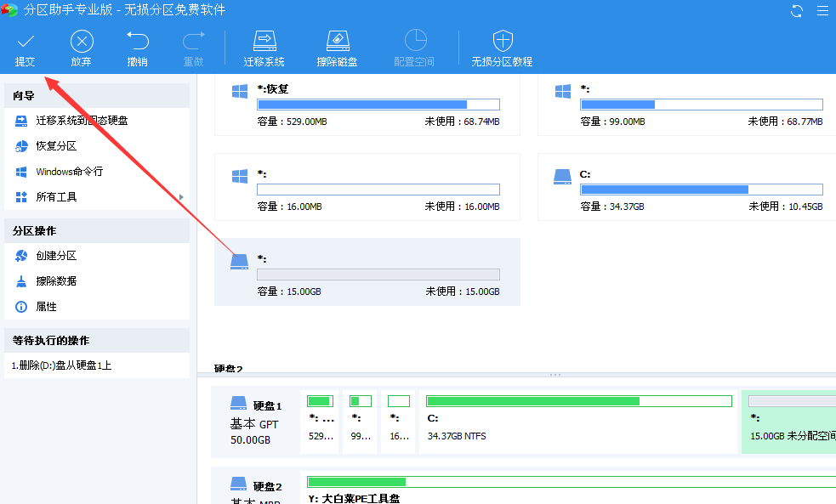This screenshot has width=836, height=504.
Task: Click the app logo in title bar
Action: [x=9, y=9]
